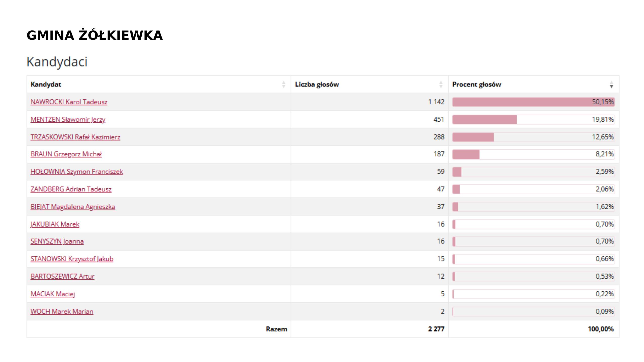Follow the TRZASKOWSKI Rafał Kazimierz link

(75, 137)
